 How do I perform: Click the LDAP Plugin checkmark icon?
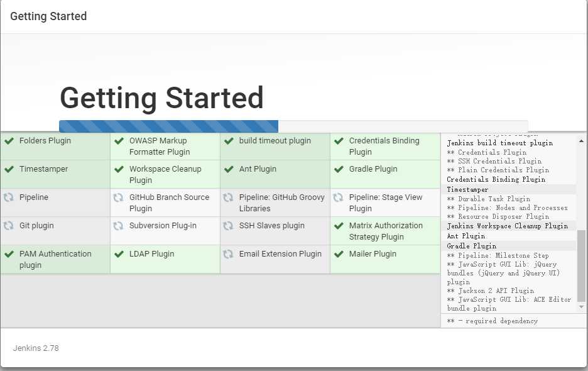(119, 254)
